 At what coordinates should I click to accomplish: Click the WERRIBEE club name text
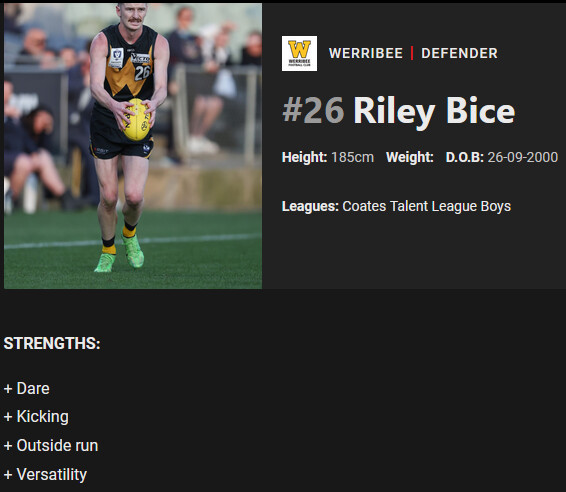tap(366, 53)
